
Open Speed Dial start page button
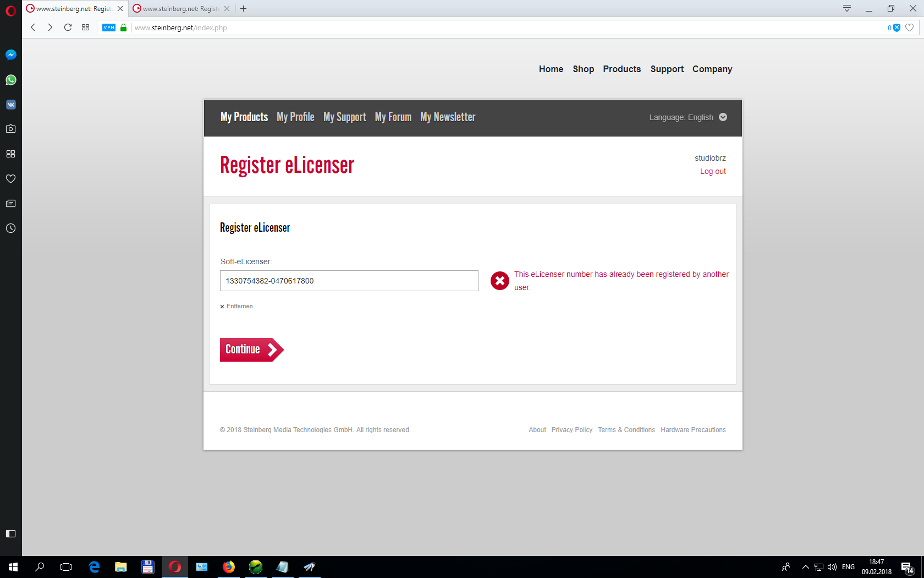[x=85, y=28]
